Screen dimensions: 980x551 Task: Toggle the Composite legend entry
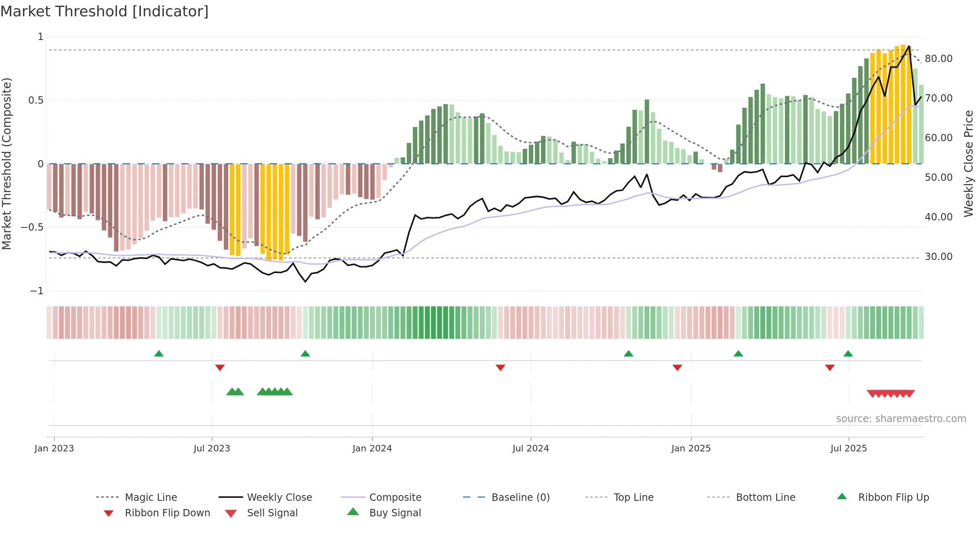[x=381, y=497]
